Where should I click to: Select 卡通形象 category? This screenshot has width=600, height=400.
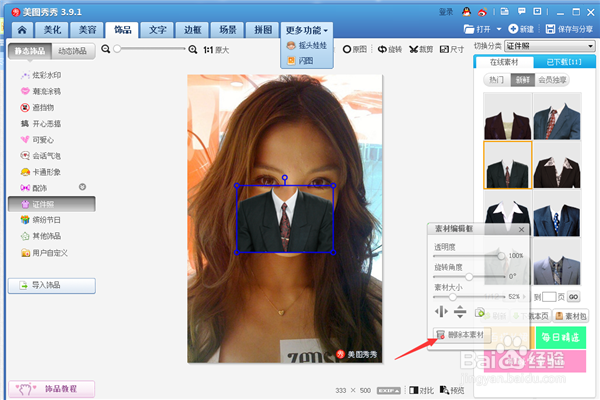(x=41, y=172)
